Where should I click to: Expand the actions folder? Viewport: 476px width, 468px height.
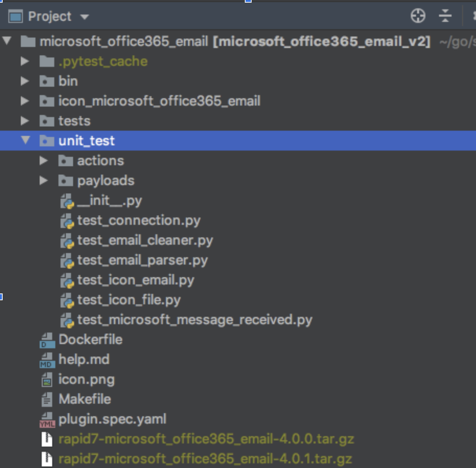coord(44,161)
